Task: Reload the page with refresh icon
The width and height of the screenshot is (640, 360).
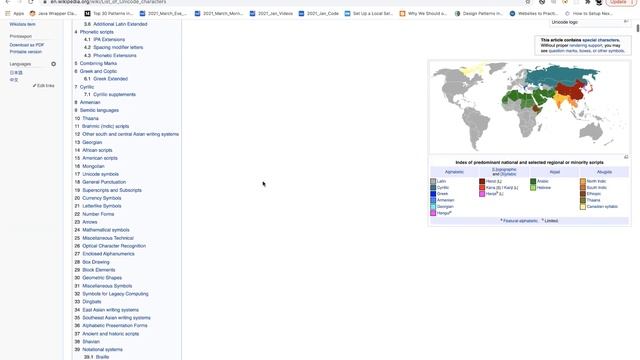Action: pos(31,2)
